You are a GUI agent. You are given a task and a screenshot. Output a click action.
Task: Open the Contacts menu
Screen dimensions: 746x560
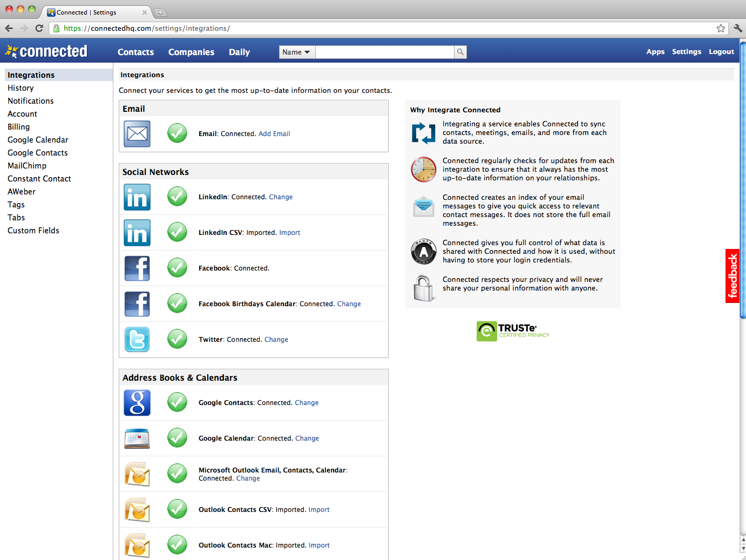click(x=136, y=52)
